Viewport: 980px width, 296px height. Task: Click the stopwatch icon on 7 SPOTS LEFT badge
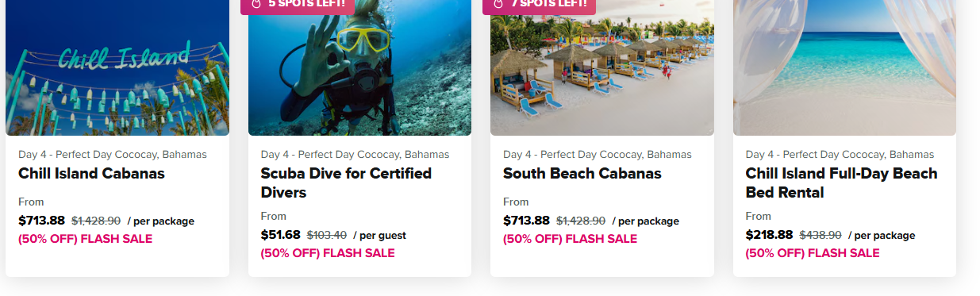click(498, 3)
